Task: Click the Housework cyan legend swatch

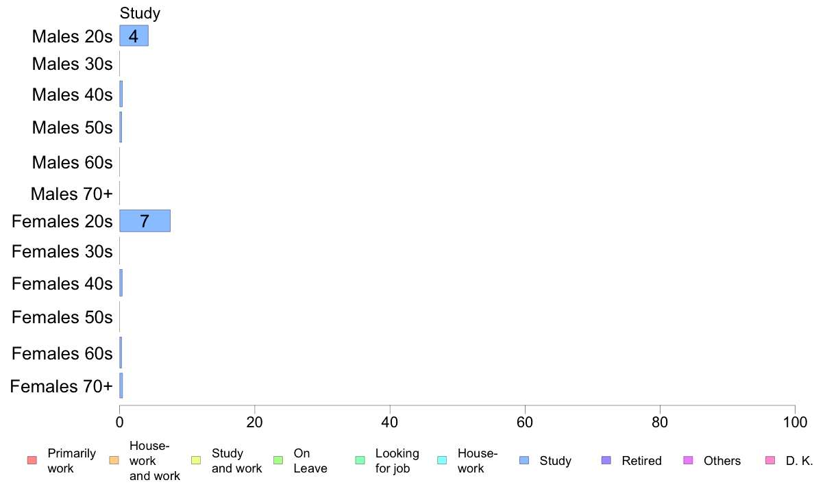Action: (443, 460)
